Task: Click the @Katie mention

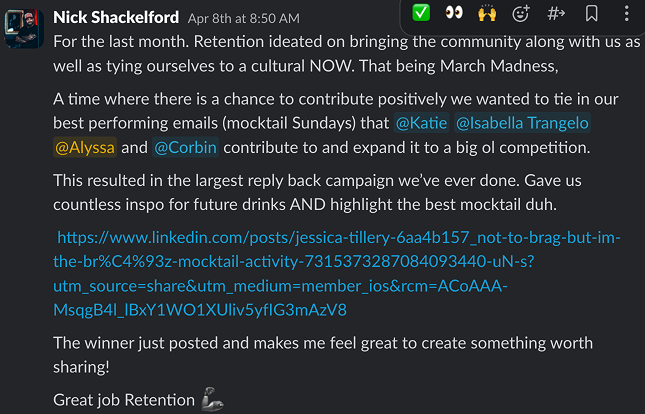Action: (421, 123)
